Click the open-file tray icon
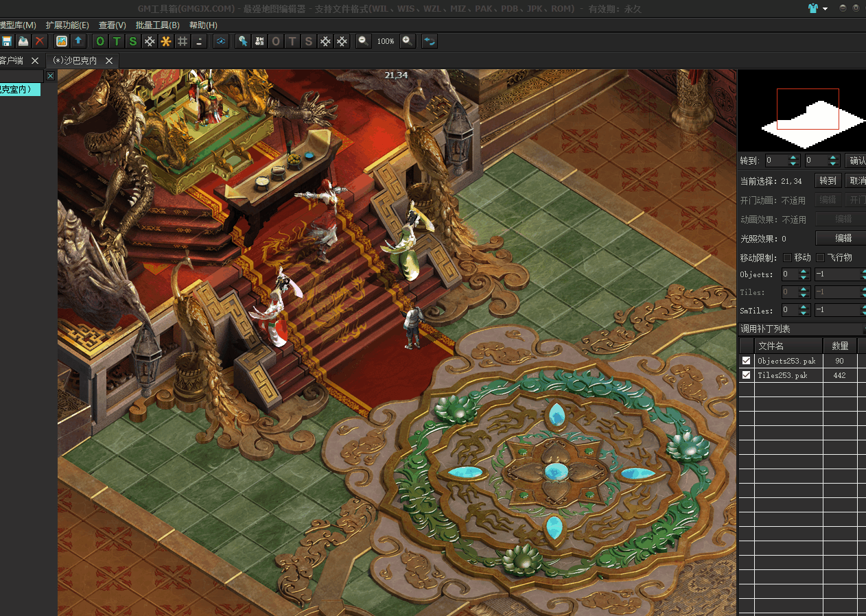866x616 pixels. pos(23,41)
